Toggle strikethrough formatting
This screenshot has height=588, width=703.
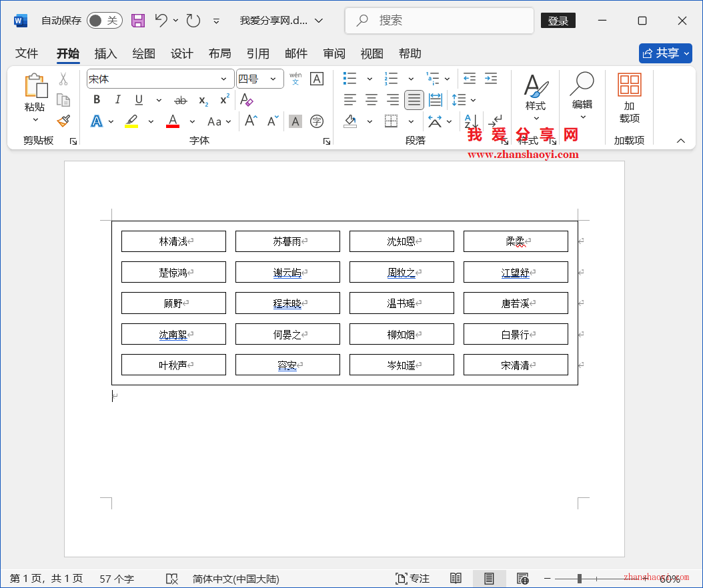pyautogui.click(x=181, y=100)
